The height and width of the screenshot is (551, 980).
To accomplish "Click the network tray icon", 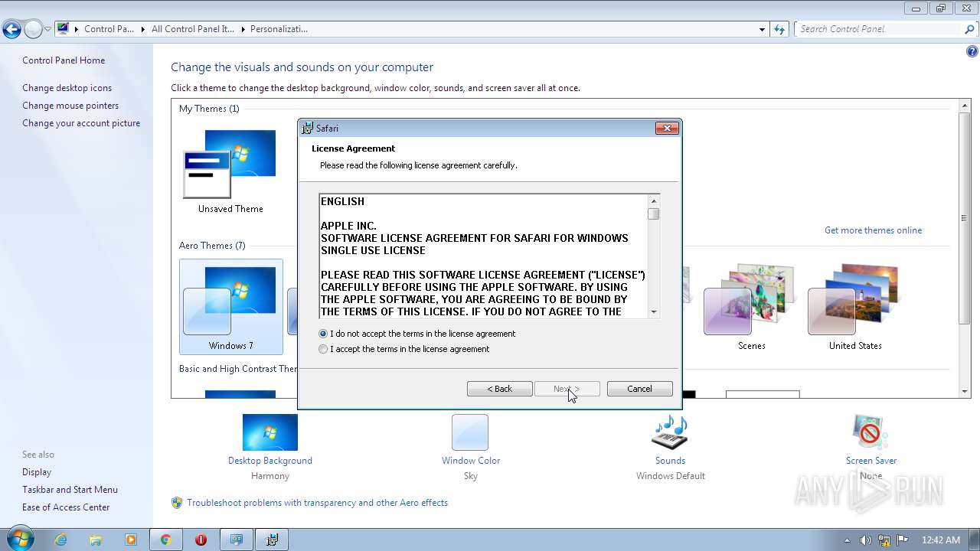I will coord(884,540).
